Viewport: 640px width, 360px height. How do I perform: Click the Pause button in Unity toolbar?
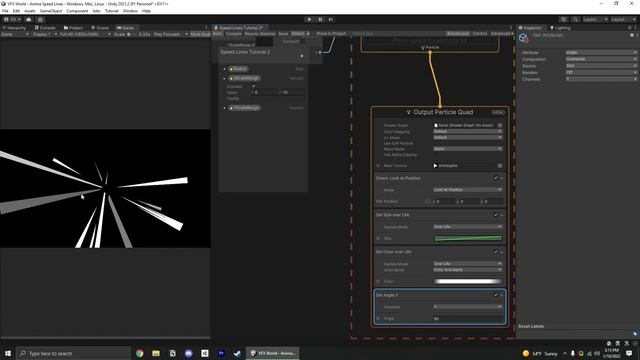[x=320, y=19]
